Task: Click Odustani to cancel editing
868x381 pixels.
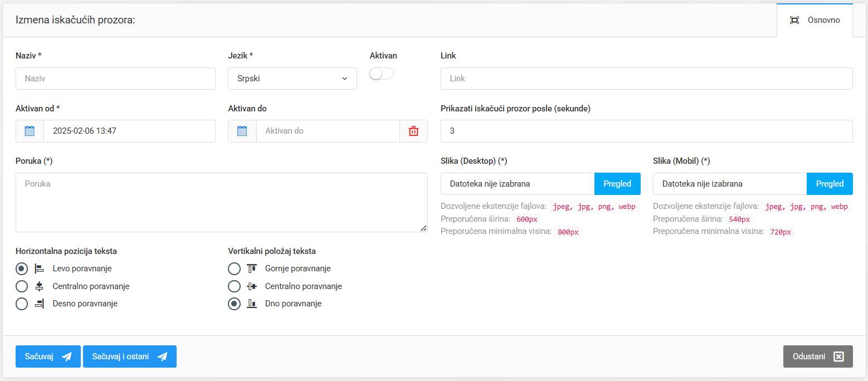Action: 817,356
